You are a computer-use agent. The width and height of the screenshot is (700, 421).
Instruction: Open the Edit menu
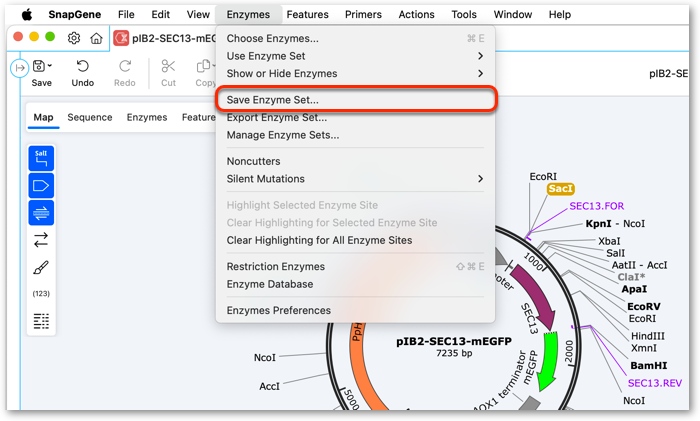160,15
